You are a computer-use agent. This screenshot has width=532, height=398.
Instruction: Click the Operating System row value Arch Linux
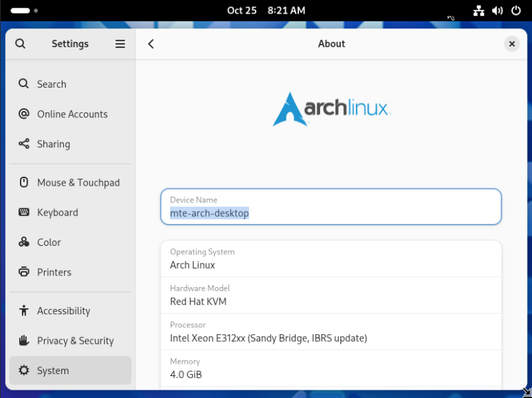pos(193,265)
